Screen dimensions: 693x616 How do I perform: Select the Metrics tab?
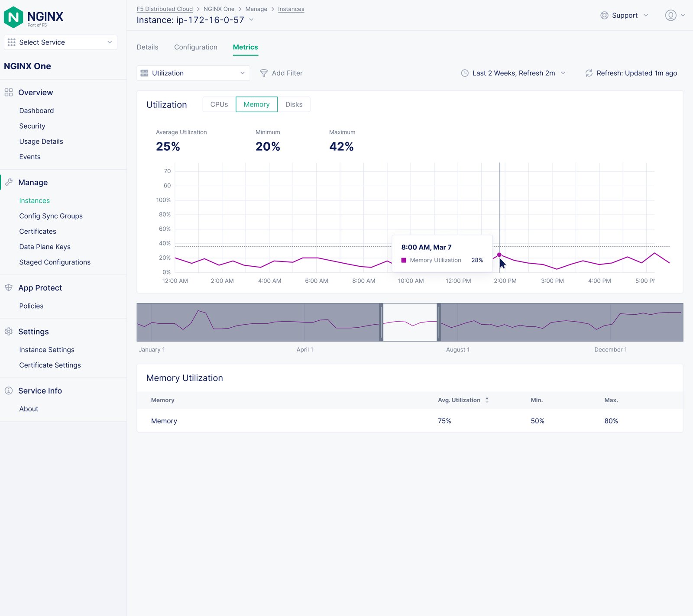(245, 47)
